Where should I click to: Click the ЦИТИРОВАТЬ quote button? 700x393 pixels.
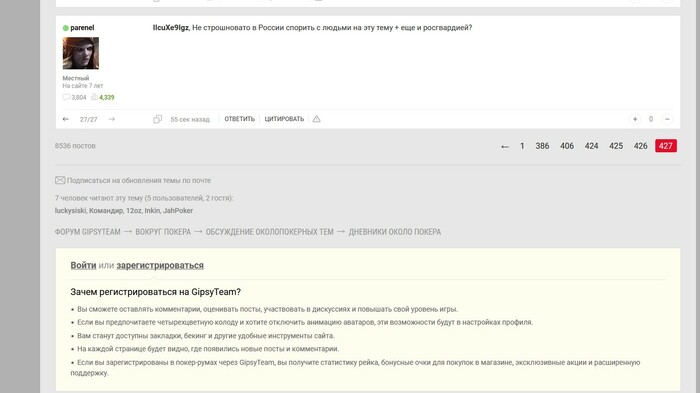click(284, 119)
